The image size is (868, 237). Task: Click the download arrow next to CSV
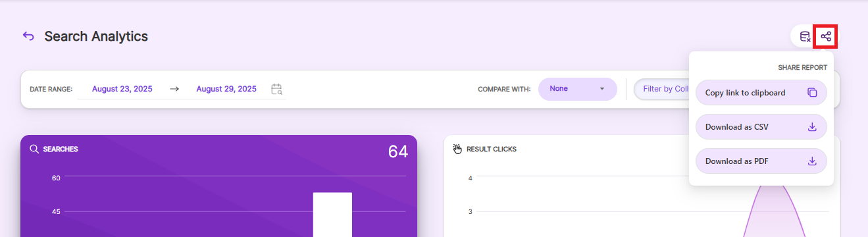[812, 126]
